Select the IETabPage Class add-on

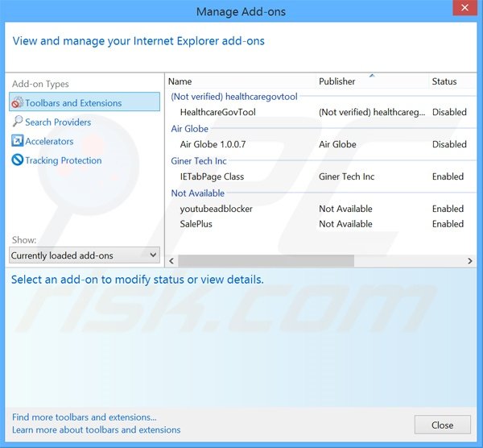(x=212, y=176)
